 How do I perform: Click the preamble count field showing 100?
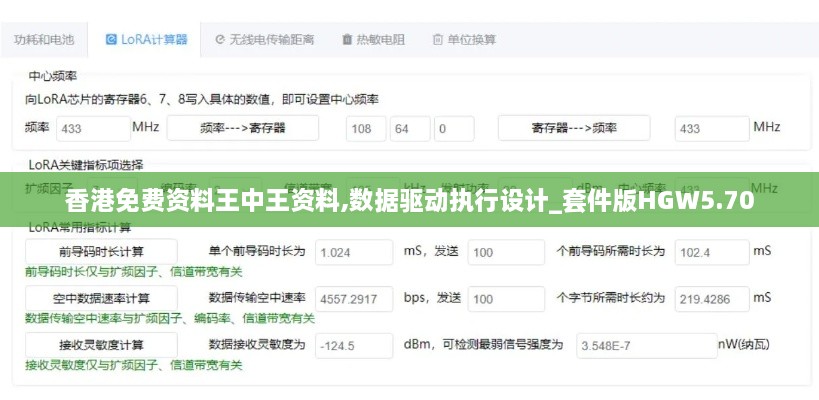[506, 252]
